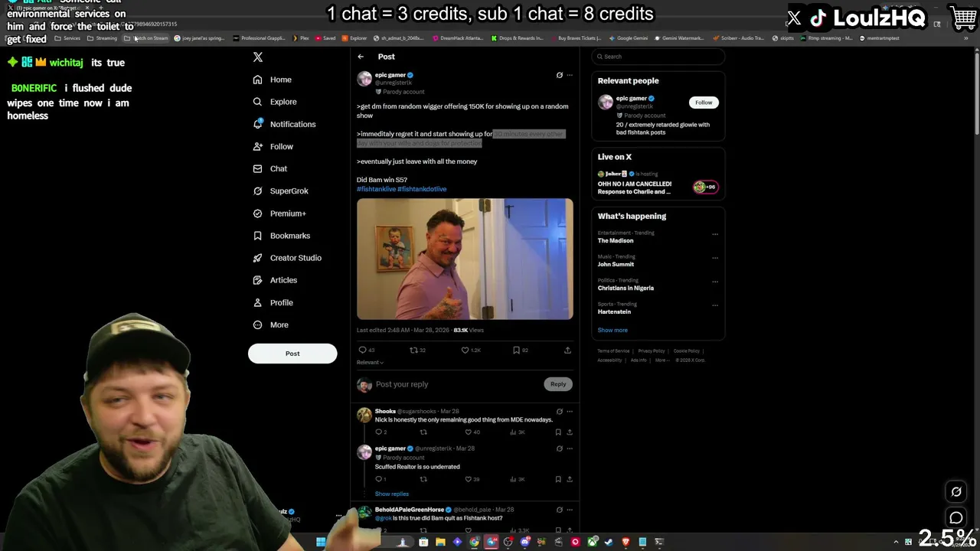The height and width of the screenshot is (551, 980).
Task: Bookmark the Shooks reply
Action: [x=558, y=432]
